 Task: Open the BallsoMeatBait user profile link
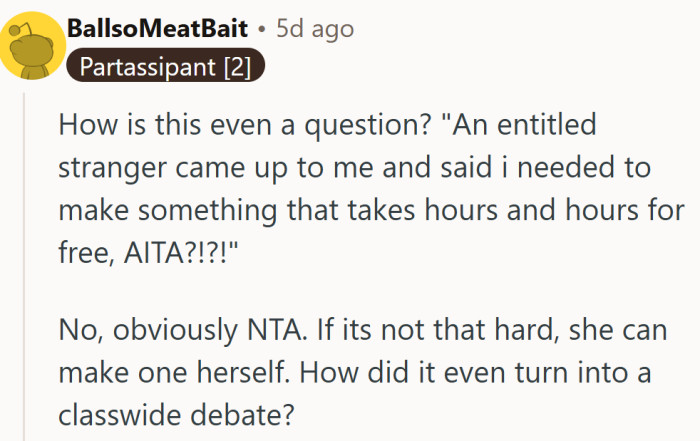coord(159,29)
